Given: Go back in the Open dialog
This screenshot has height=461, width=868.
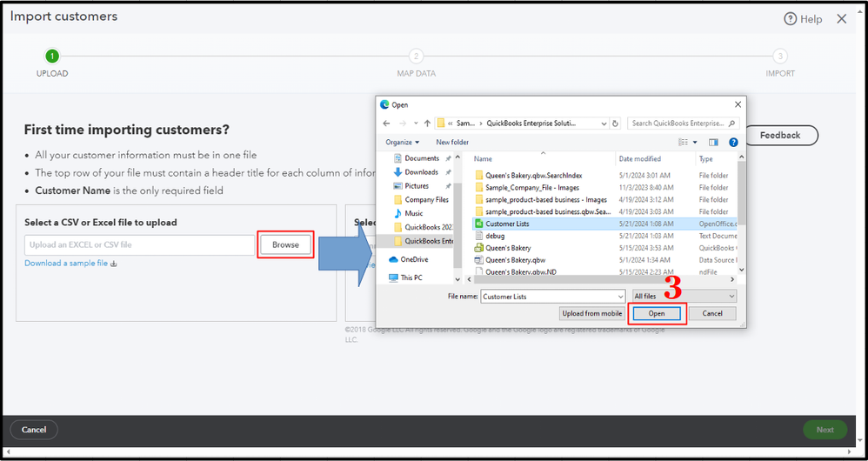Looking at the screenshot, I should coord(386,124).
